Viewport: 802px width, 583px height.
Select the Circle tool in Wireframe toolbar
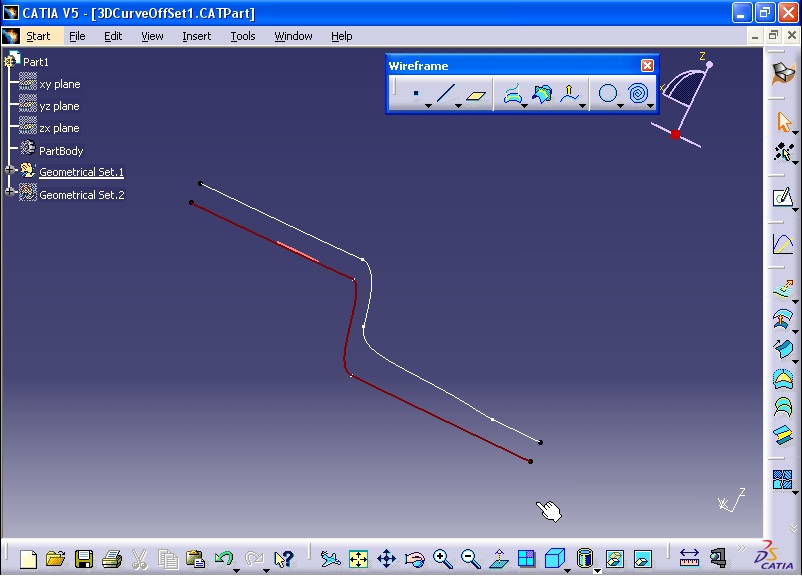[x=608, y=94]
